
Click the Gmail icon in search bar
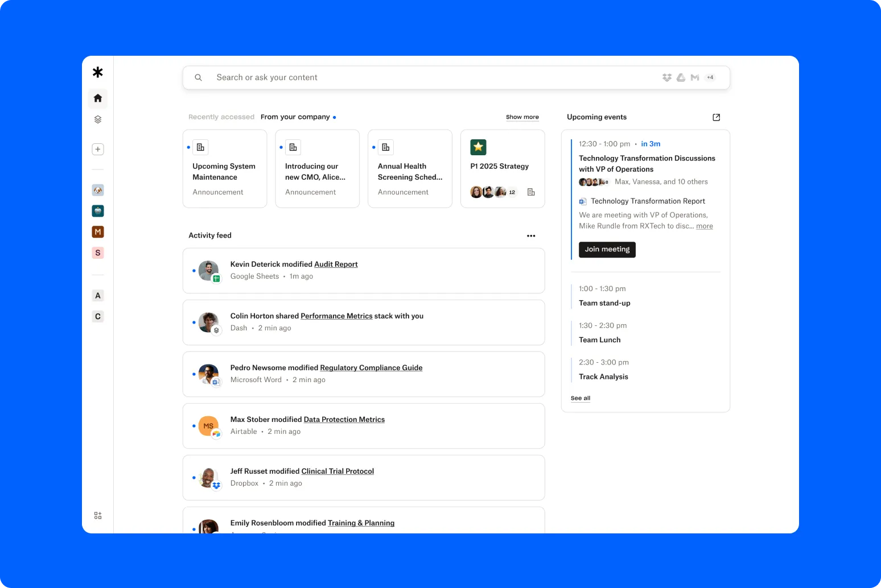point(695,77)
